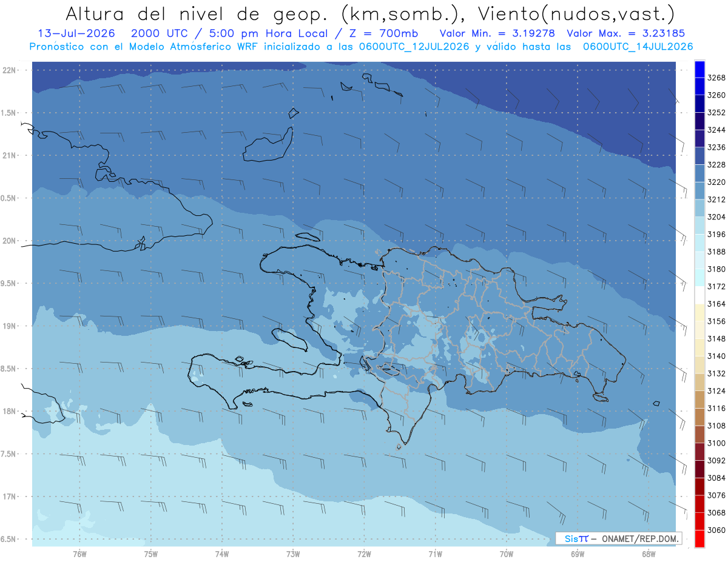Click legend color band between 3156 and 3164
The height and width of the screenshot is (562, 728).
(699, 312)
